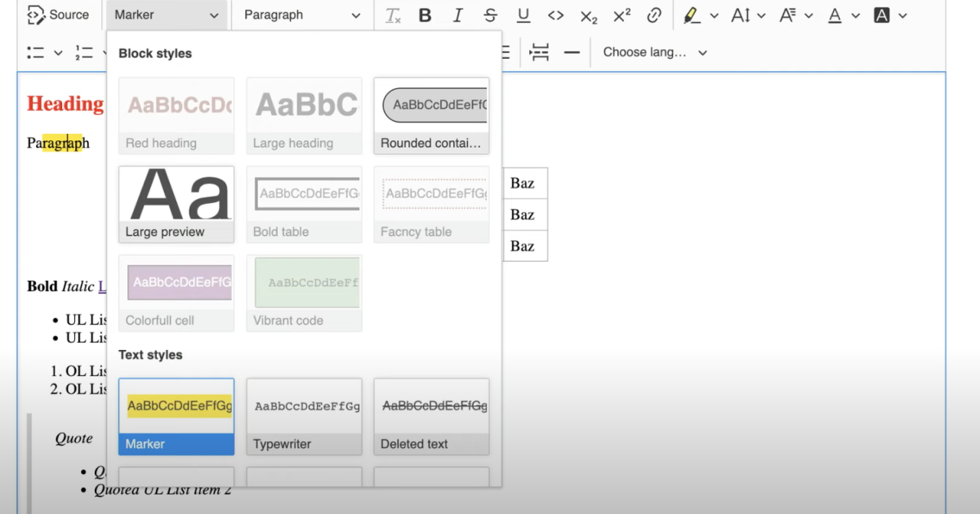Insert a horizontal line

[572, 52]
